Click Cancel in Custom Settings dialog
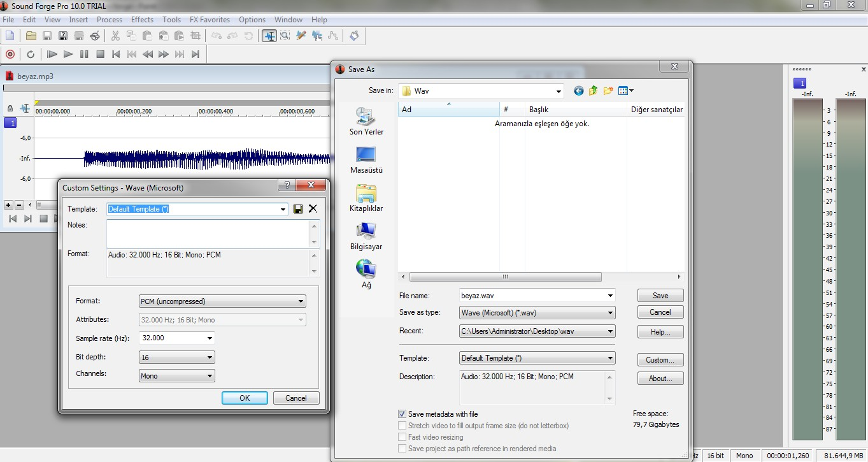The image size is (868, 462). (x=296, y=398)
